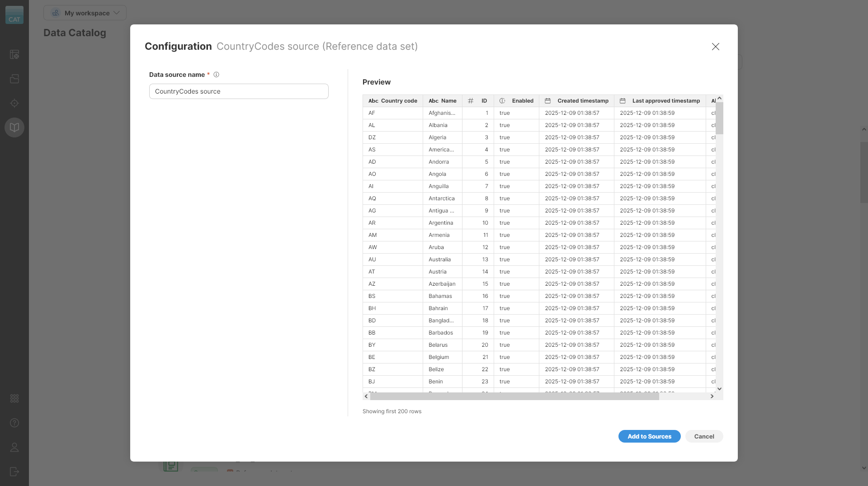Click the reports icon in the sidebar
This screenshot has height=486, width=868.
[x=15, y=54]
